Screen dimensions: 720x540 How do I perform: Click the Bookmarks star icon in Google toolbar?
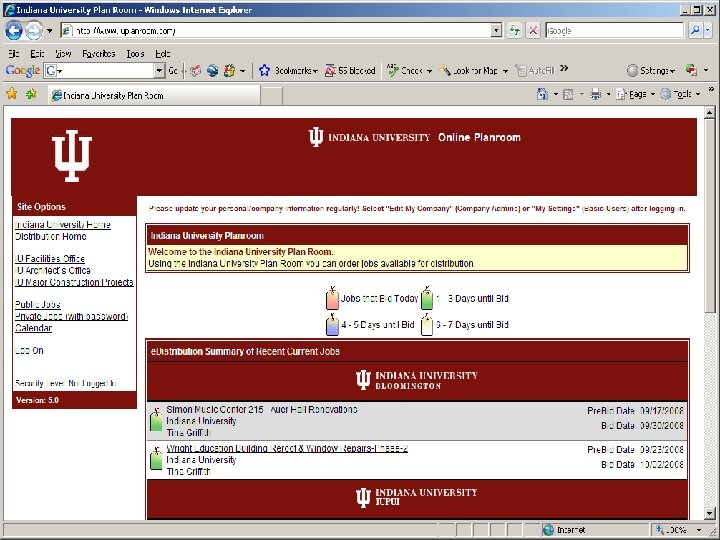click(264, 71)
